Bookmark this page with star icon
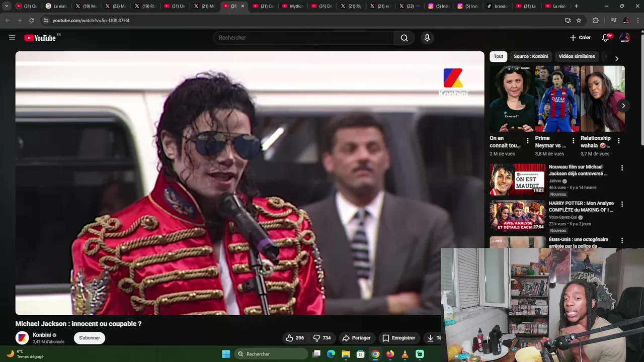Viewport: 644px width, 362px height. (x=579, y=20)
